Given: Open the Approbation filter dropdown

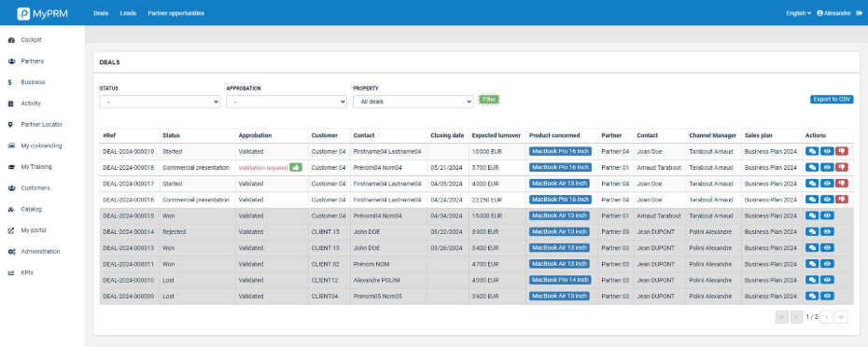Looking at the screenshot, I should [287, 102].
